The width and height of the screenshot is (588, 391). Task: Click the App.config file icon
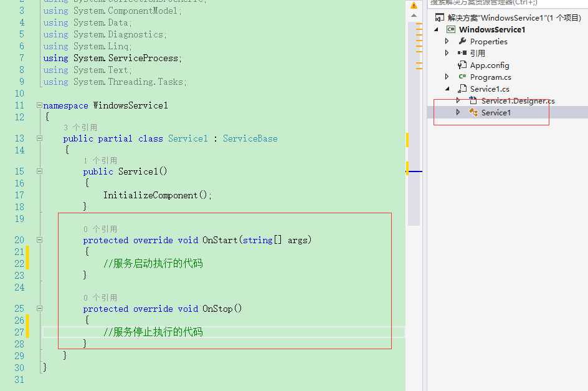462,65
